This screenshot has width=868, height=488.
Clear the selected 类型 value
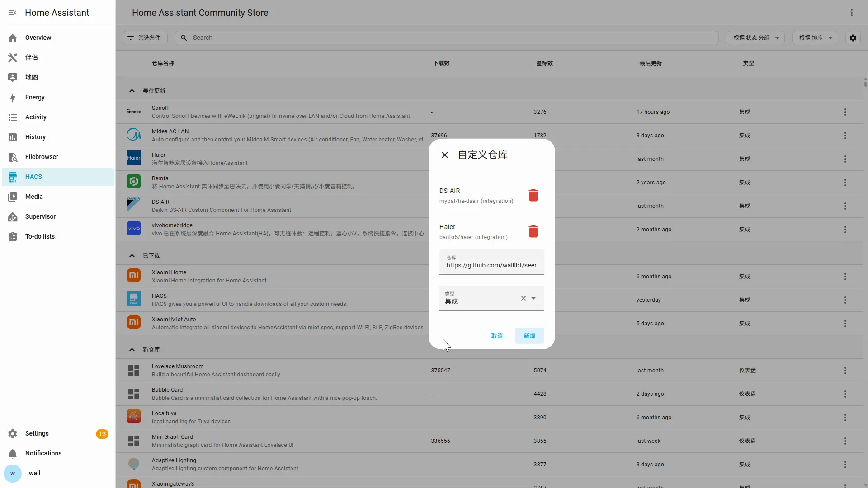pos(524,298)
